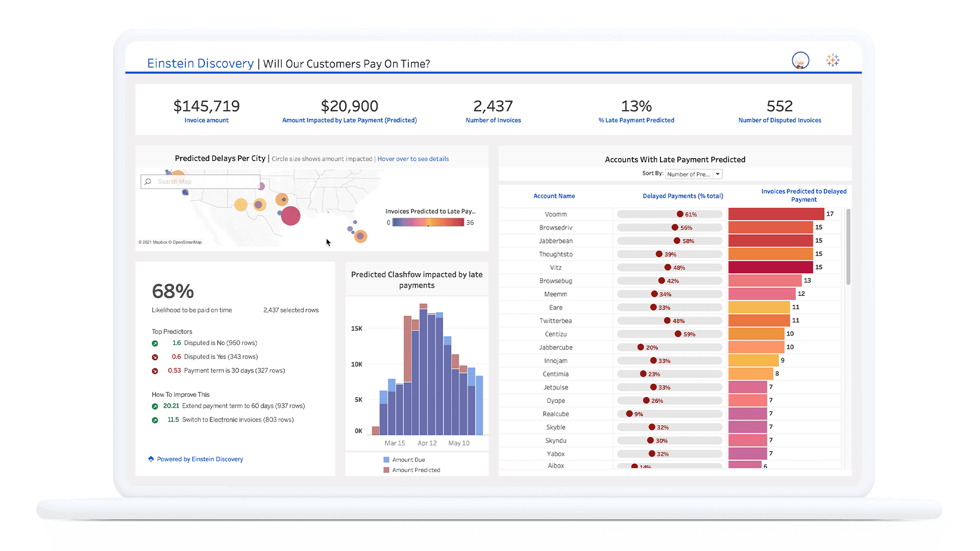The image size is (980, 551).
Task: Select the Jabberbean account name
Action: (556, 241)
